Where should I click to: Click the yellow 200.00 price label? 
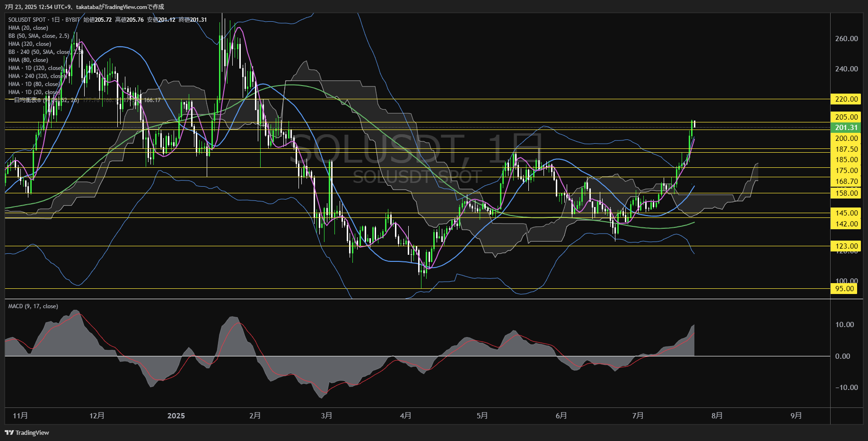click(846, 138)
